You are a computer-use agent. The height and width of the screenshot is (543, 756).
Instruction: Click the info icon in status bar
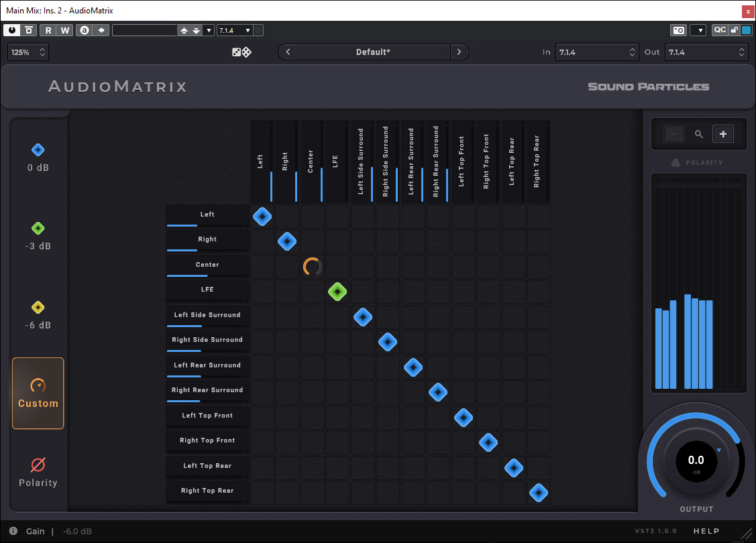click(13, 531)
